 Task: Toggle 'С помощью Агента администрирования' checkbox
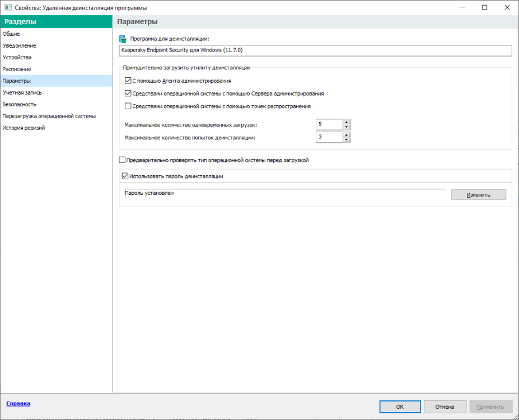pyautogui.click(x=128, y=81)
